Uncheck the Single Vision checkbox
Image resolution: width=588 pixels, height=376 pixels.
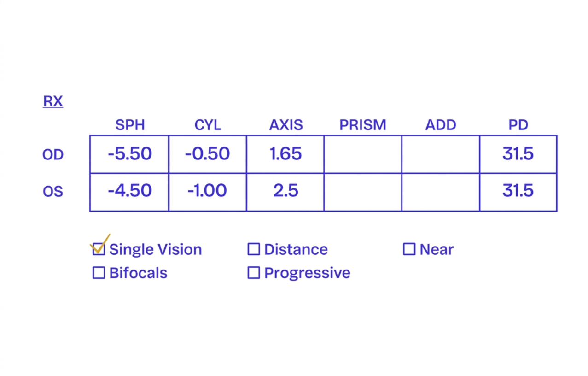[99, 249]
